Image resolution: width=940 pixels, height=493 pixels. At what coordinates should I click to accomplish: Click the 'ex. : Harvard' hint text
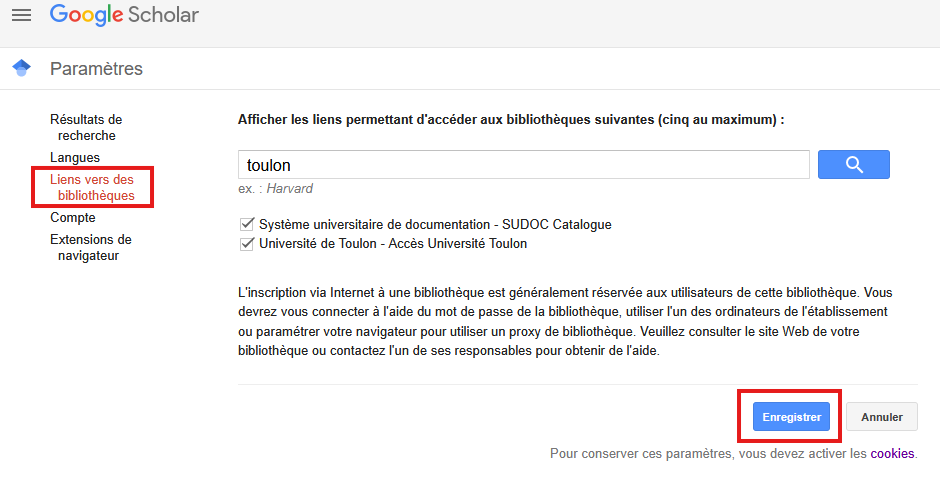(x=275, y=189)
